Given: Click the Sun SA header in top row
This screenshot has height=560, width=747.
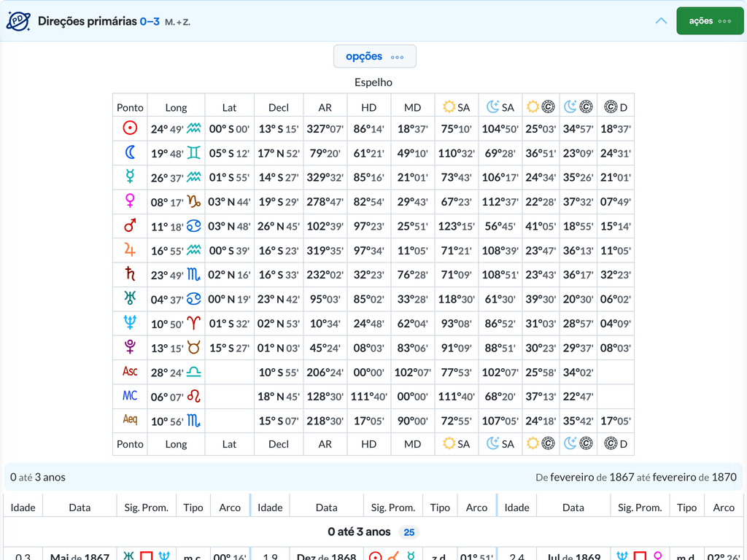Looking at the screenshot, I should click(457, 107).
